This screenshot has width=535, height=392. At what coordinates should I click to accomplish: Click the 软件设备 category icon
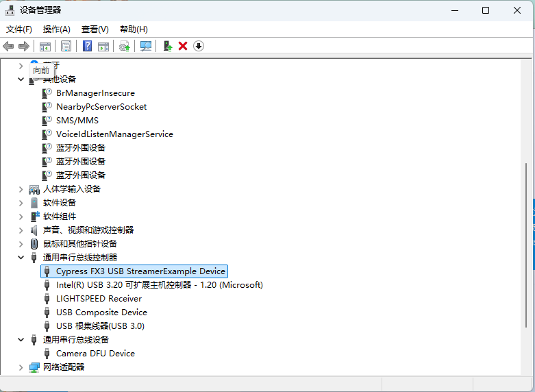34,203
